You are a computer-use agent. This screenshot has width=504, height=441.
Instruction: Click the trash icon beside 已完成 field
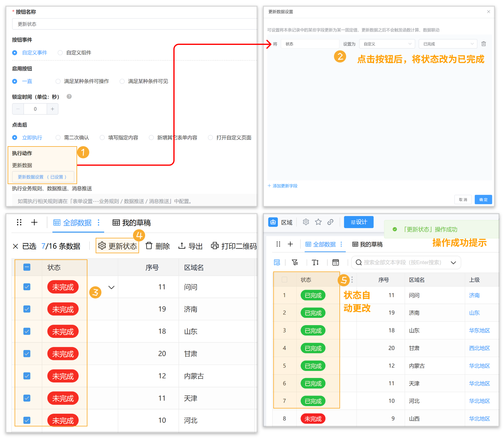[484, 44]
